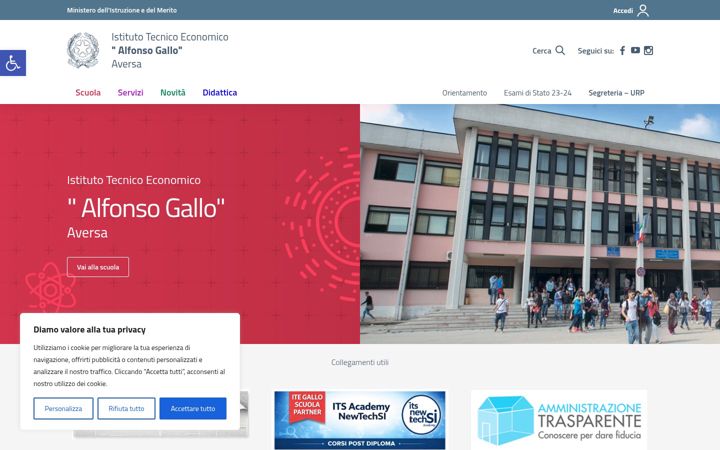Image resolution: width=720 pixels, height=450 pixels.
Task: Open the school's YouTube channel icon
Action: (635, 51)
